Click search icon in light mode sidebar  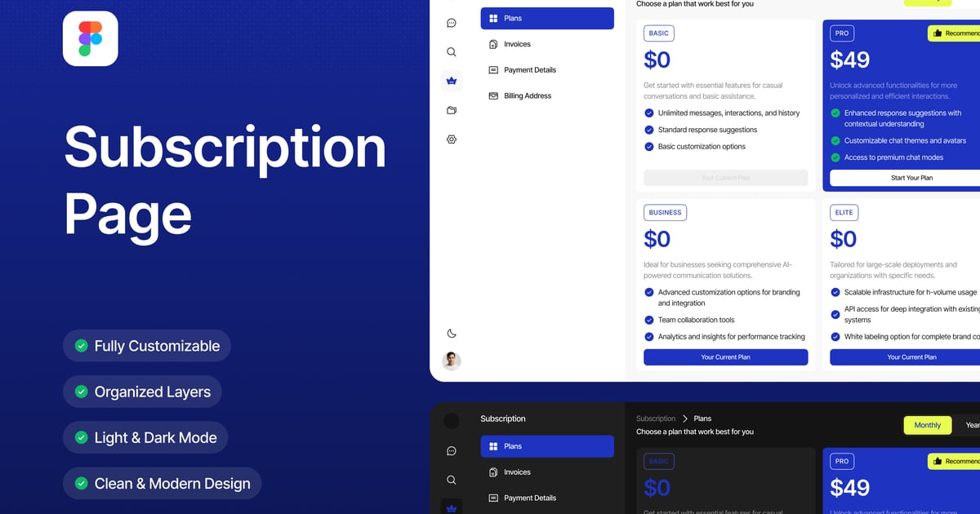click(452, 52)
